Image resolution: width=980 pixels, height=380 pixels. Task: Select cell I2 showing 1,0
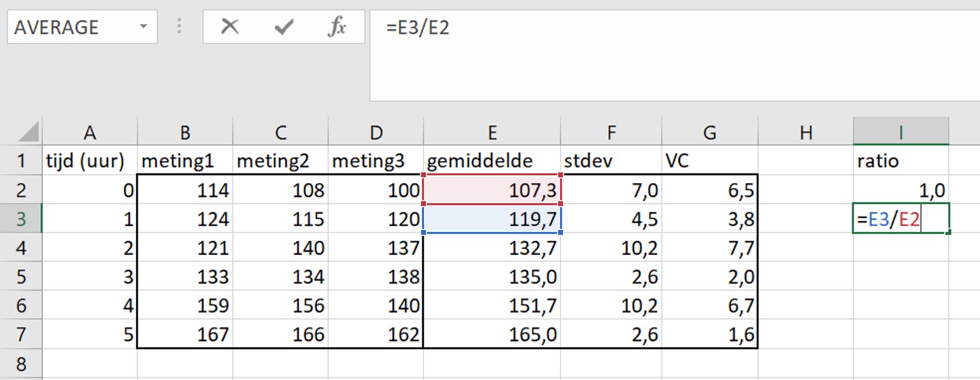(x=901, y=190)
